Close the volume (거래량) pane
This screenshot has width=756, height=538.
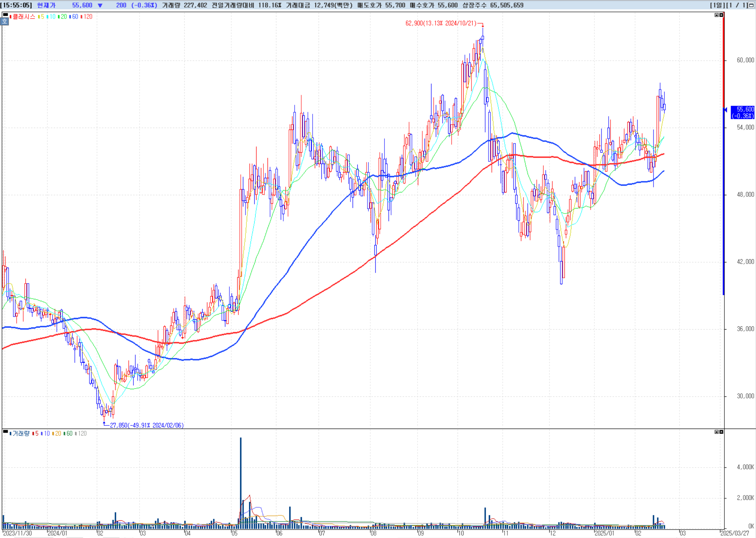click(x=721, y=432)
